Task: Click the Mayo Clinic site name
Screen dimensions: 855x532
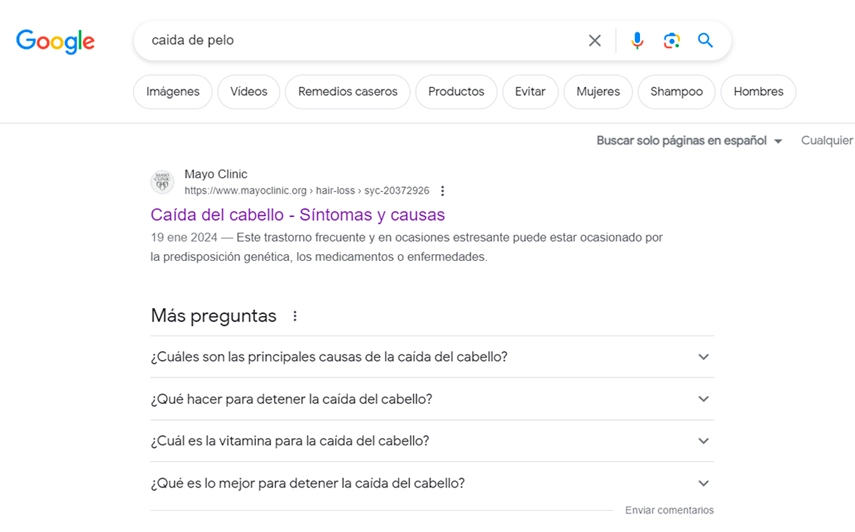Action: coord(216,174)
